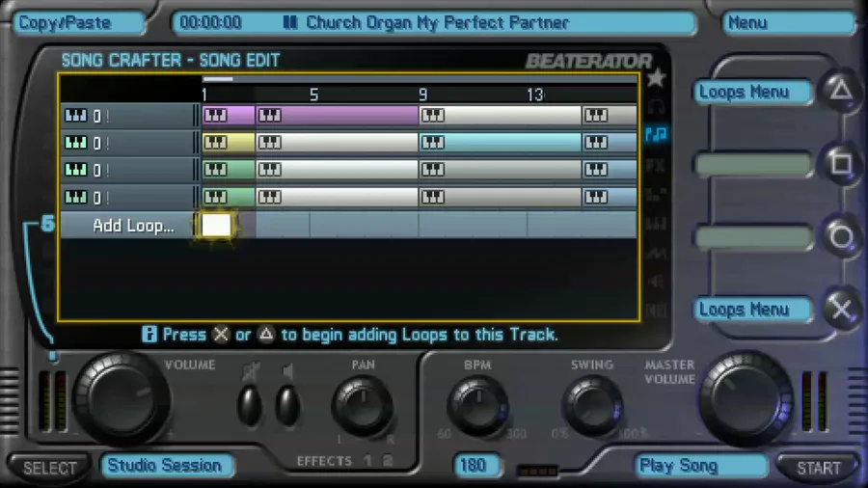Click the Triangle button icon

[841, 90]
